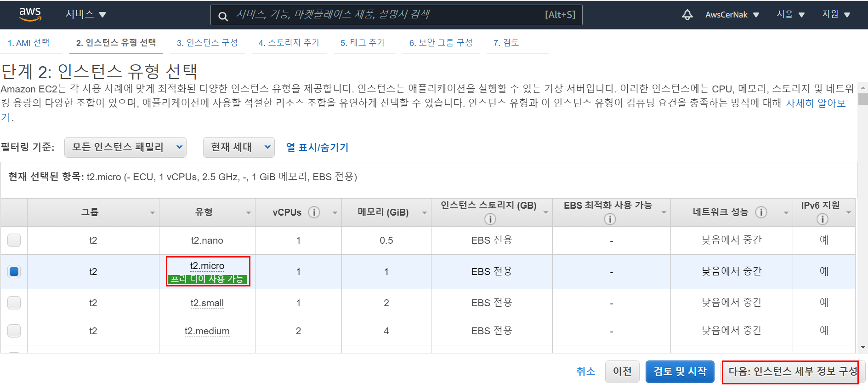
Task: Go to the 4. 스토리지 추가 tab
Action: [x=289, y=43]
